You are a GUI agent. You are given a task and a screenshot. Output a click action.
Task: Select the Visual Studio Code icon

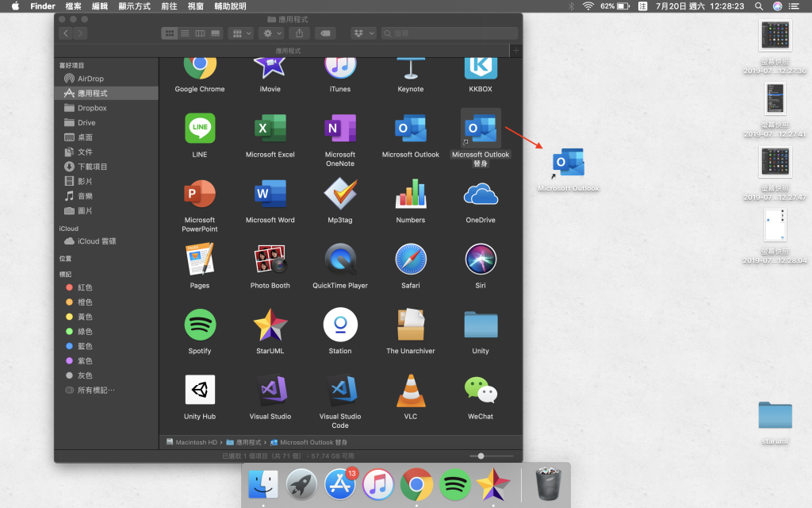click(x=340, y=390)
